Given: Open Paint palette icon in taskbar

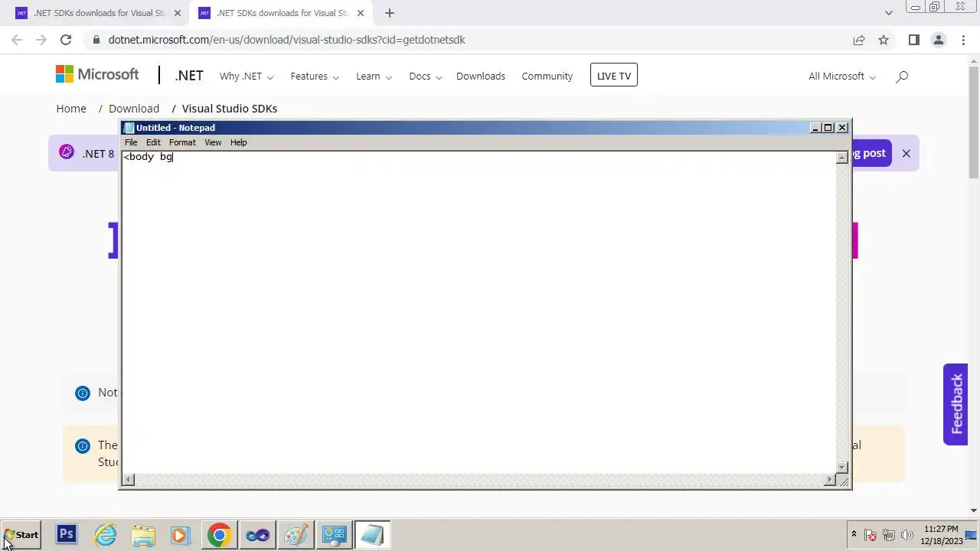Looking at the screenshot, I should pyautogui.click(x=296, y=535).
